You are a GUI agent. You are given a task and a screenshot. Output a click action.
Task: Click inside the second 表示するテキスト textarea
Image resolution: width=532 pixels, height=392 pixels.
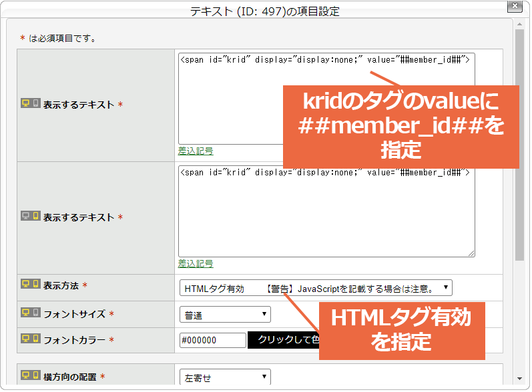[x=326, y=211]
